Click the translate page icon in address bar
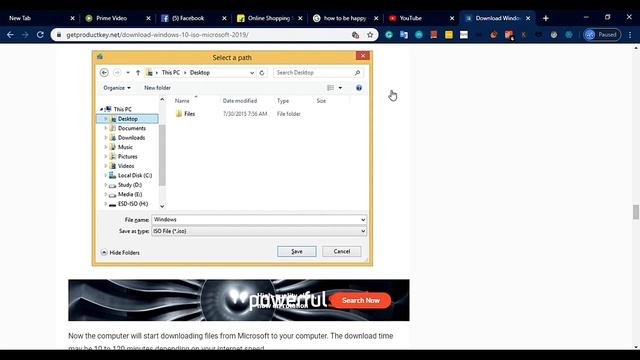This screenshot has width=640, height=360. pyautogui.click(x=355, y=35)
